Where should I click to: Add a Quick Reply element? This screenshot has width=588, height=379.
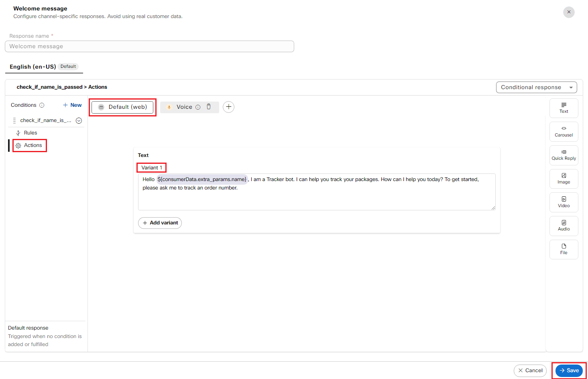(564, 155)
